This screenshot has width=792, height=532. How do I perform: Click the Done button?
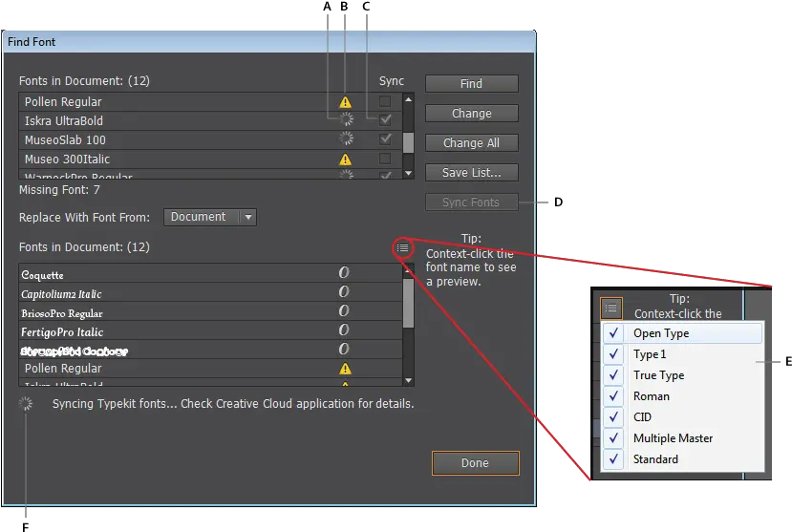click(476, 463)
